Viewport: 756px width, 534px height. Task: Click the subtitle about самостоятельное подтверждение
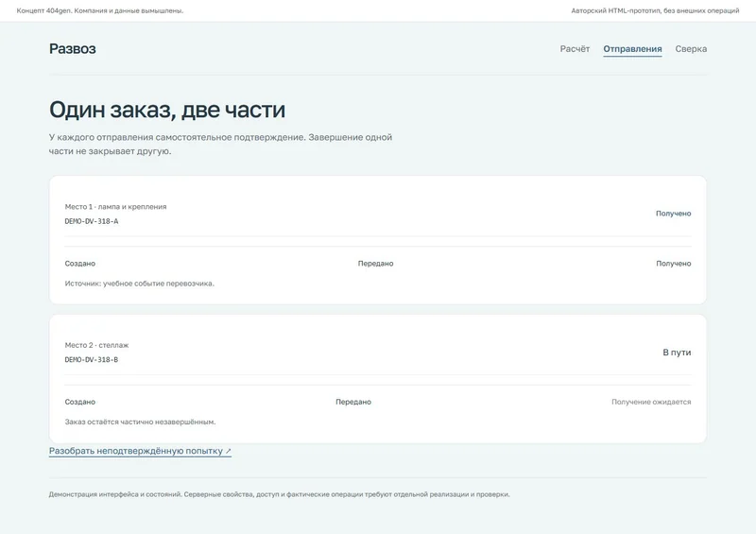pos(220,145)
